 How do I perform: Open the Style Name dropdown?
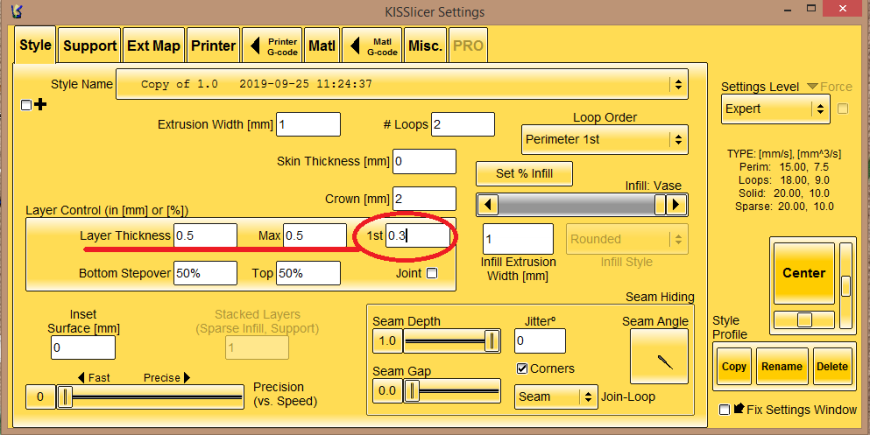click(402, 84)
